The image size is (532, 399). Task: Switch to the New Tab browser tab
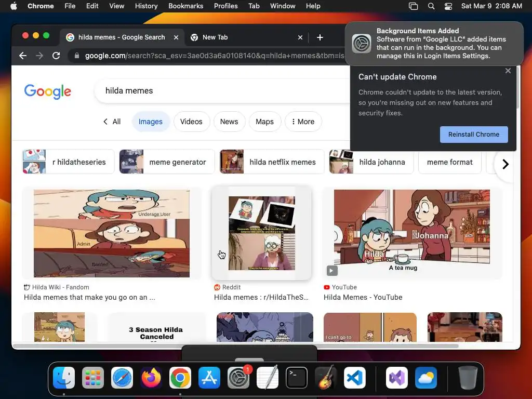[x=247, y=37]
